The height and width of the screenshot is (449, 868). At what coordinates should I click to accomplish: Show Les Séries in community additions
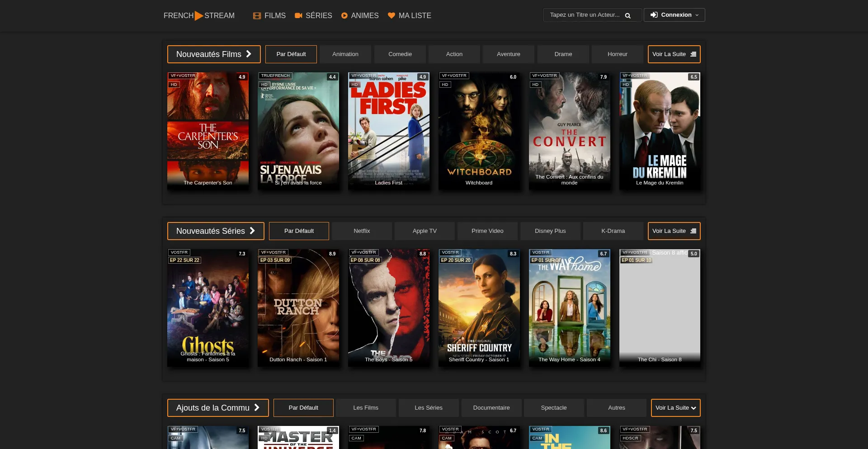point(429,408)
